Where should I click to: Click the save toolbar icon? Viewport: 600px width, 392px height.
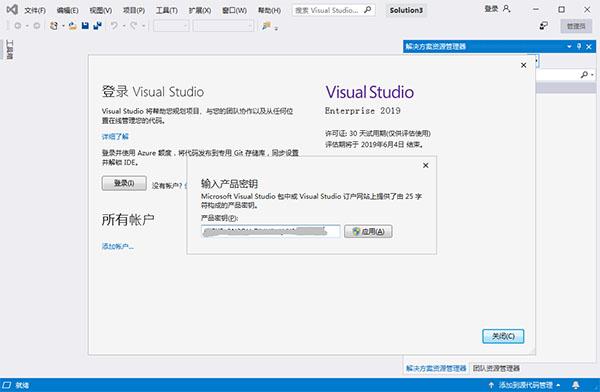[85, 26]
